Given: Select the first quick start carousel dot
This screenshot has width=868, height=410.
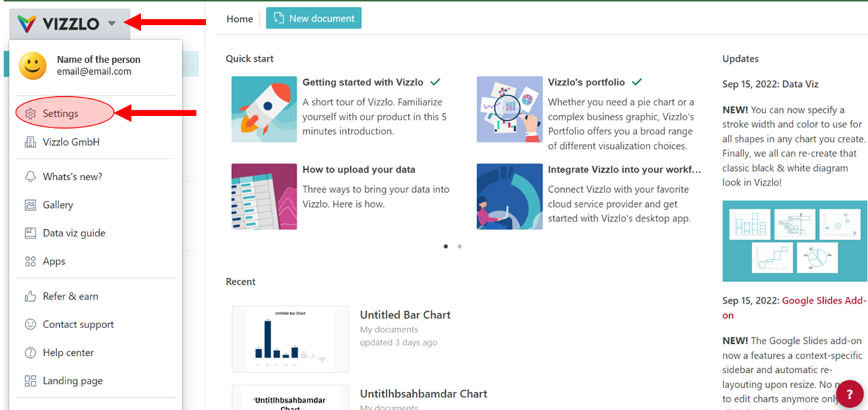Looking at the screenshot, I should (446, 246).
